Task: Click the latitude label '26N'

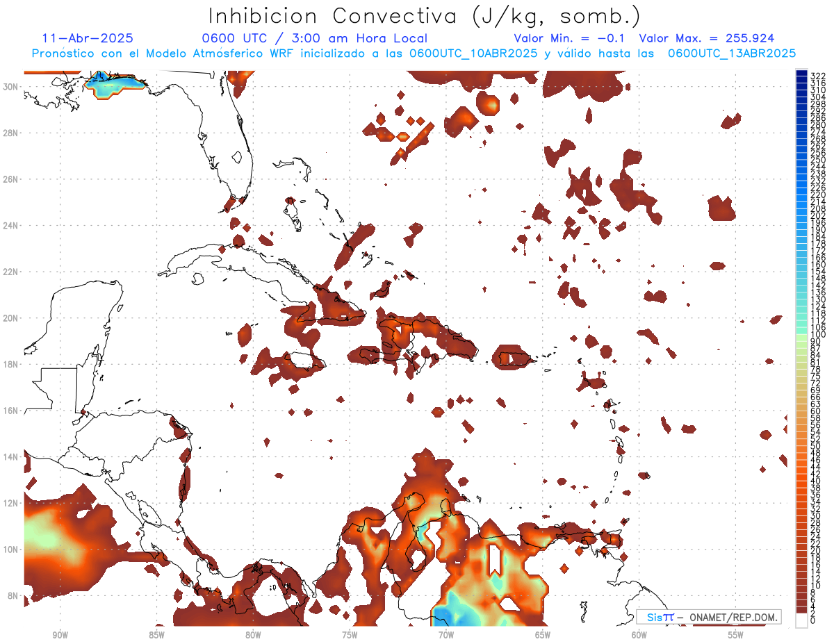Action: [x=12, y=179]
